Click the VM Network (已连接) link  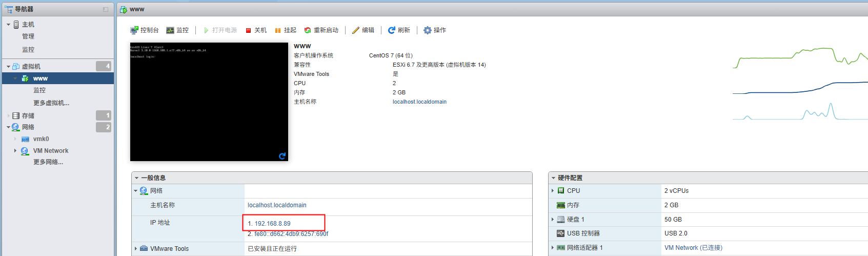pyautogui.click(x=693, y=248)
